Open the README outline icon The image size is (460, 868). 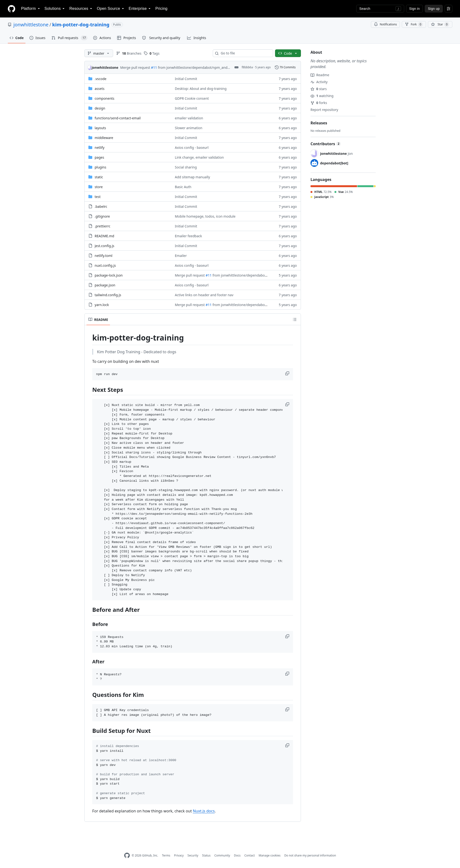pyautogui.click(x=295, y=319)
